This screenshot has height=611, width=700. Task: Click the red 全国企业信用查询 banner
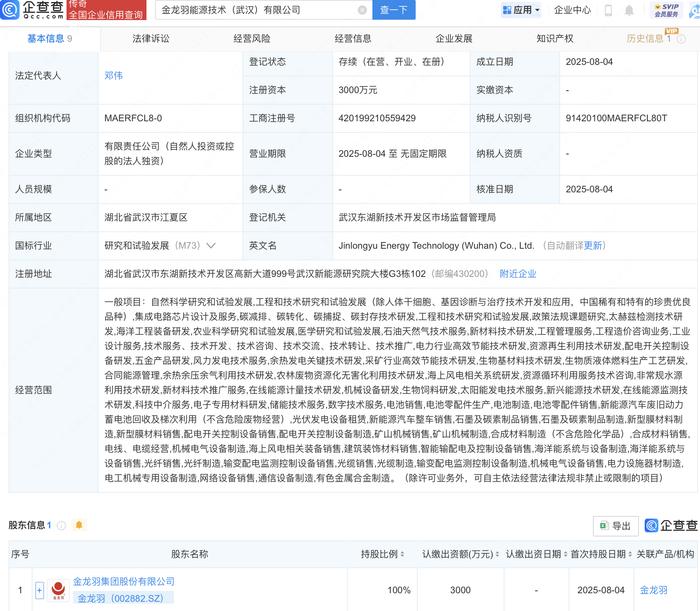(106, 10)
